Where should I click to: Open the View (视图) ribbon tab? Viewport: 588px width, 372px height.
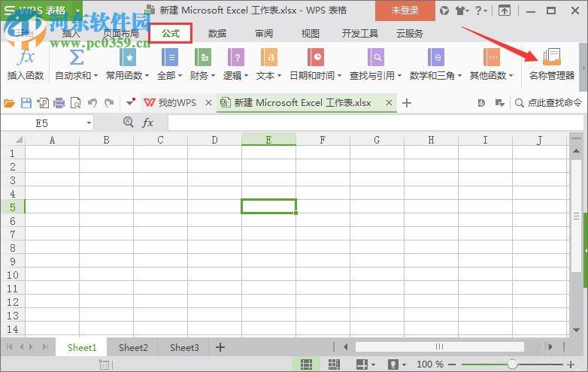(x=311, y=34)
